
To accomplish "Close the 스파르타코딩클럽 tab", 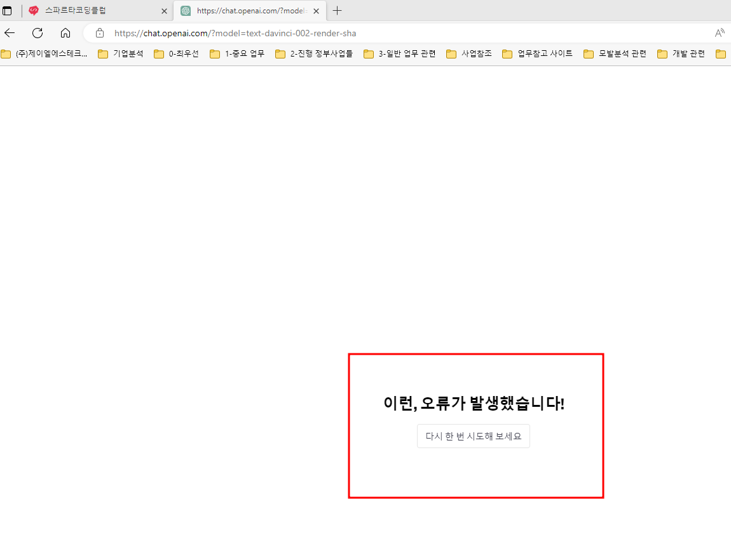I will [164, 11].
